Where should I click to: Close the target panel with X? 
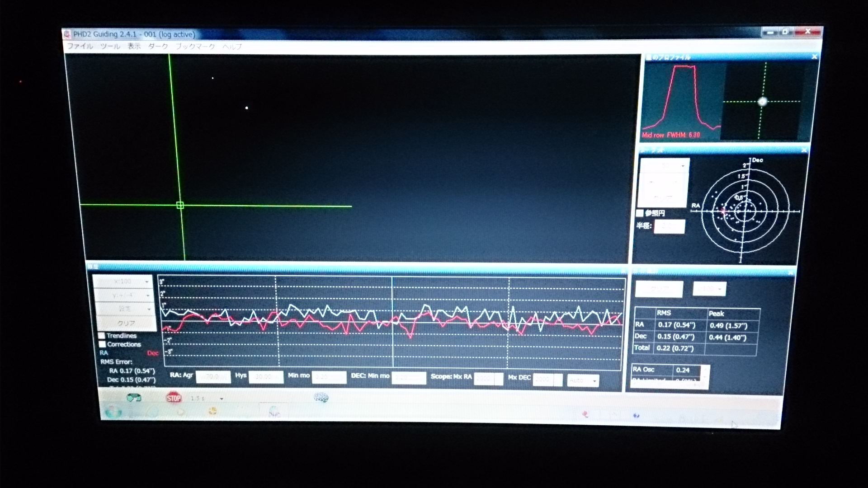click(804, 150)
